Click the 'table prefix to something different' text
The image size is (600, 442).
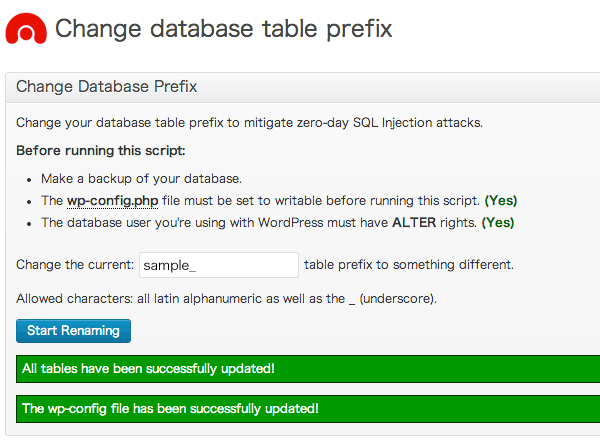click(409, 265)
